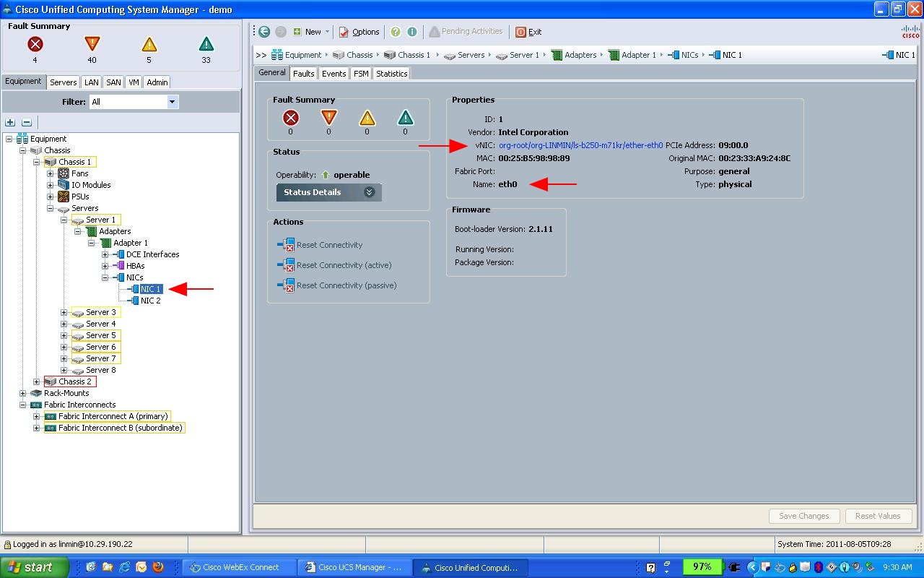The width and height of the screenshot is (924, 578).
Task: Click Reset Connectivity (passive) action
Action: pyautogui.click(x=346, y=285)
